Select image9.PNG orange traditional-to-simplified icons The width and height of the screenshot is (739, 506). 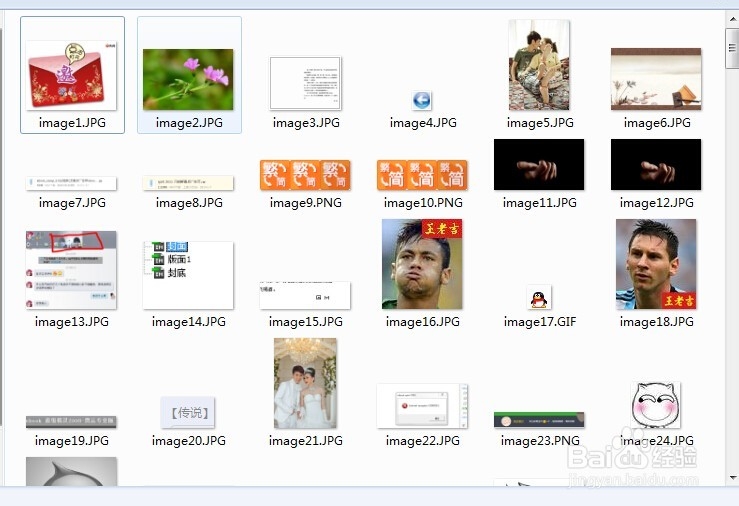point(305,175)
